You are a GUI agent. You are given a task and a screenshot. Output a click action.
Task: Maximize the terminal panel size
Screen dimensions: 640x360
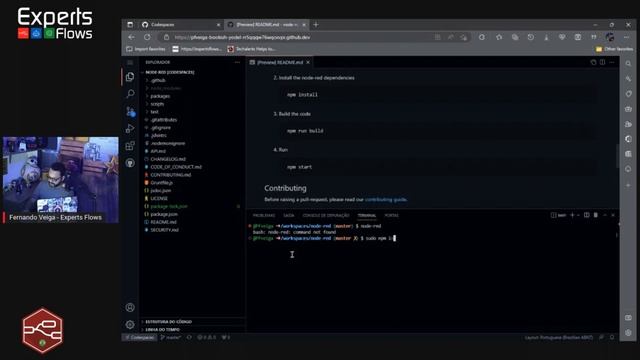coord(604,215)
